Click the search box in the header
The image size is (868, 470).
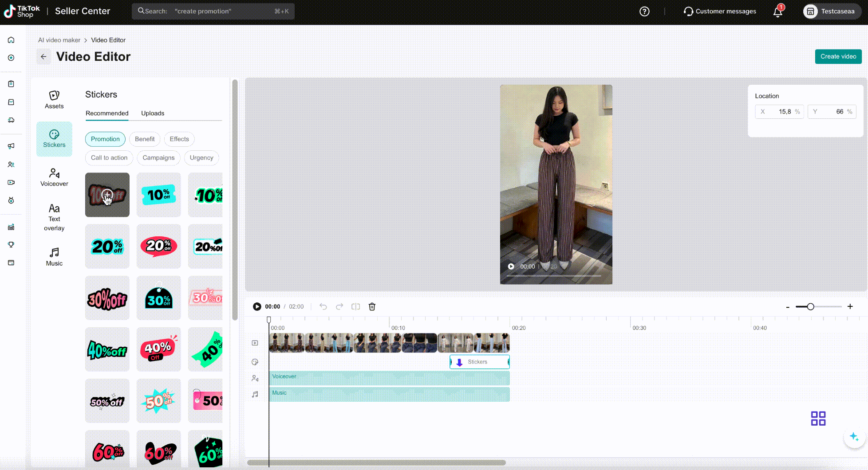[x=213, y=12]
